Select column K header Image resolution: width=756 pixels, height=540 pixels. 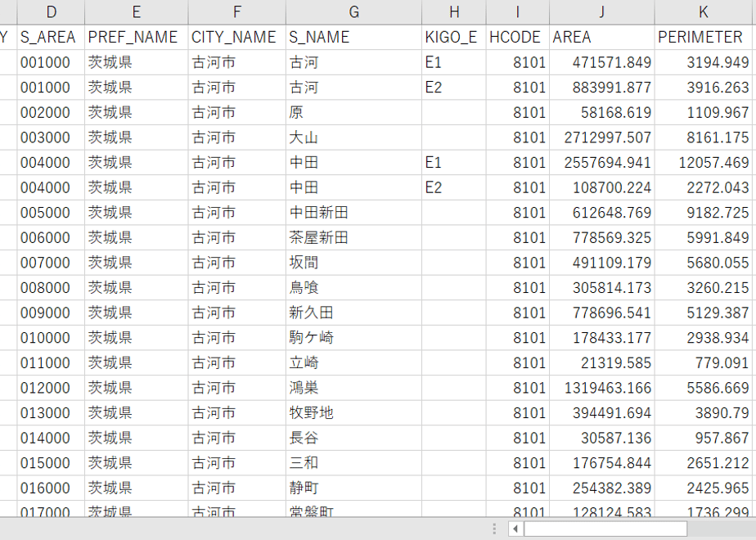704,12
